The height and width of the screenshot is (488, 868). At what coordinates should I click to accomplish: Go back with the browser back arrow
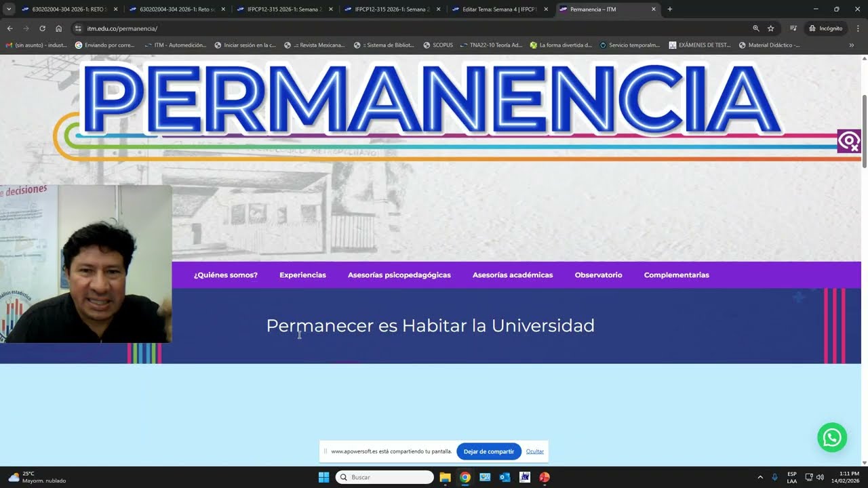(x=9, y=28)
